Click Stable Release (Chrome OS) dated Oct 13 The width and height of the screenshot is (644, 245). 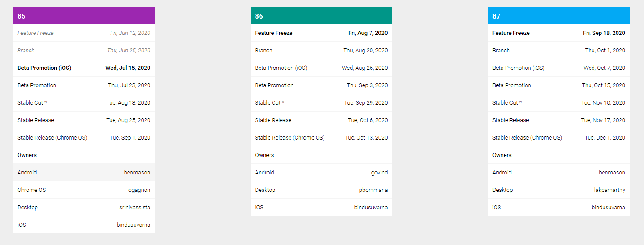321,138
